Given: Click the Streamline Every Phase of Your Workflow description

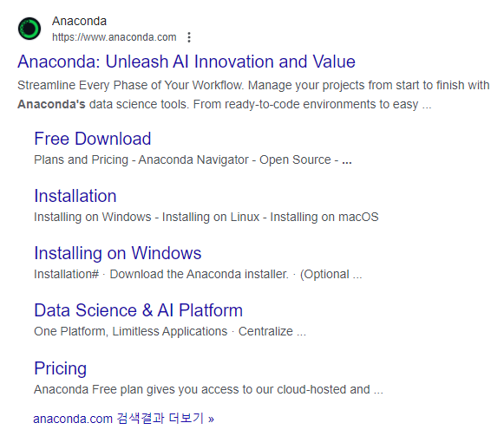Looking at the screenshot, I should point(253,94).
